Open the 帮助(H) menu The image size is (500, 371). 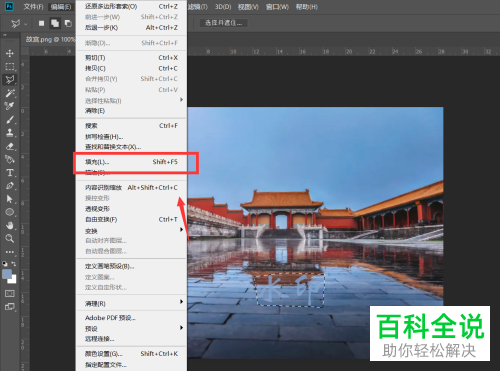(307, 7)
